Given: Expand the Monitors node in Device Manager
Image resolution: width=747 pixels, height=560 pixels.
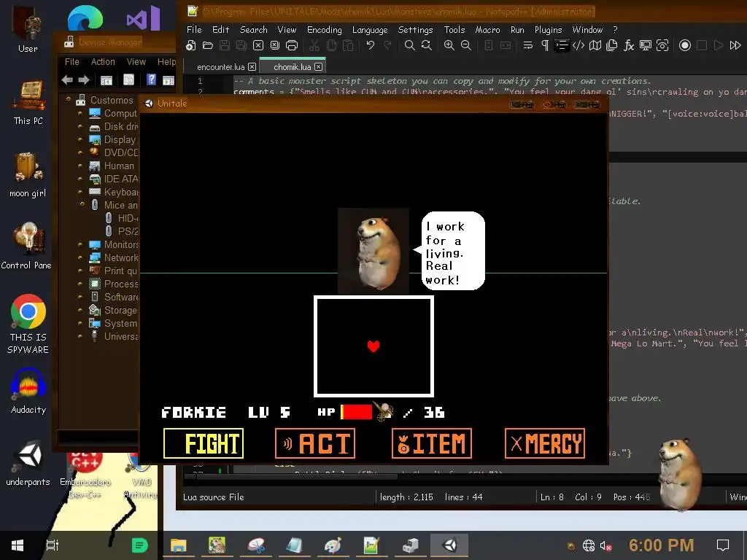Looking at the screenshot, I should point(80,244).
